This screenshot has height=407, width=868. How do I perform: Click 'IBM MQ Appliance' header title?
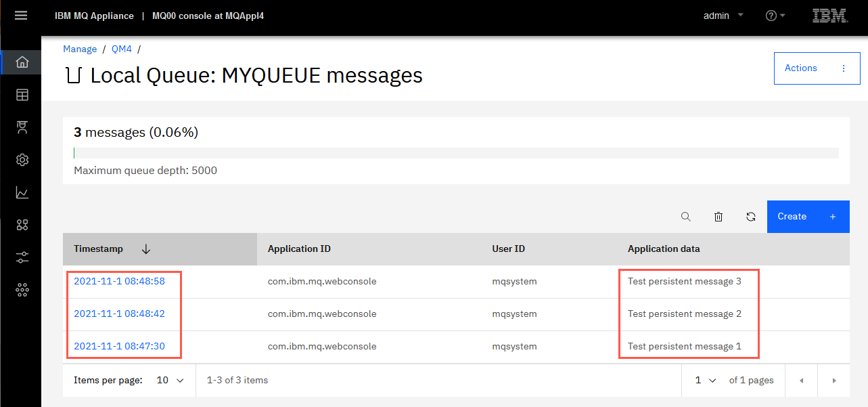94,16
